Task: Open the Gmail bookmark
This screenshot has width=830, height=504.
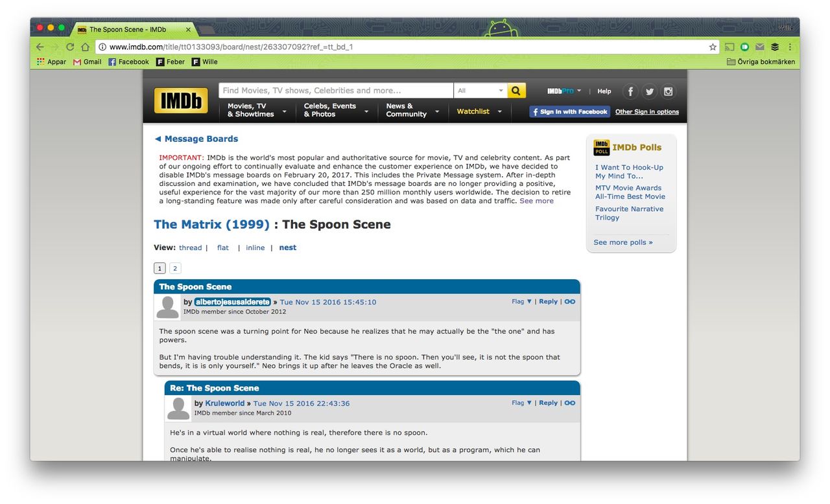Action: coord(87,62)
